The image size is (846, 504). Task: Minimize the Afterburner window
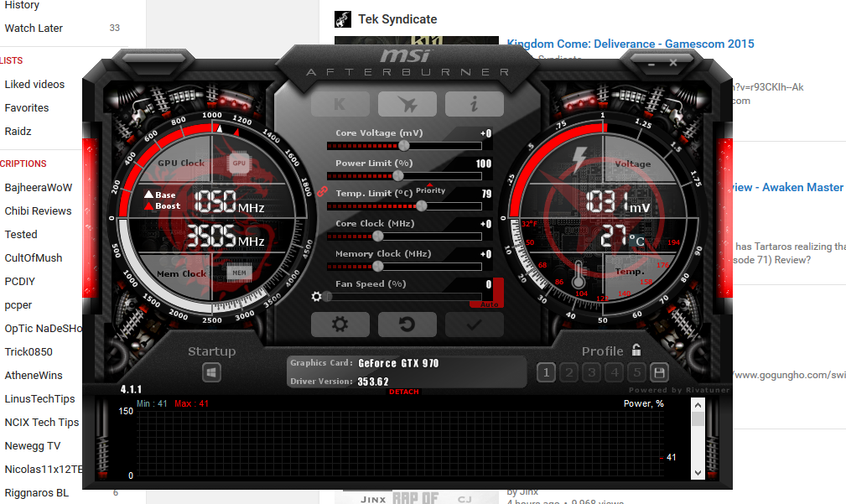(651, 64)
